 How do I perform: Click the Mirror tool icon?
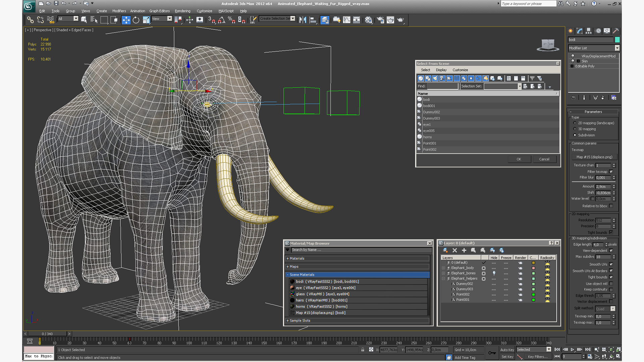303,20
